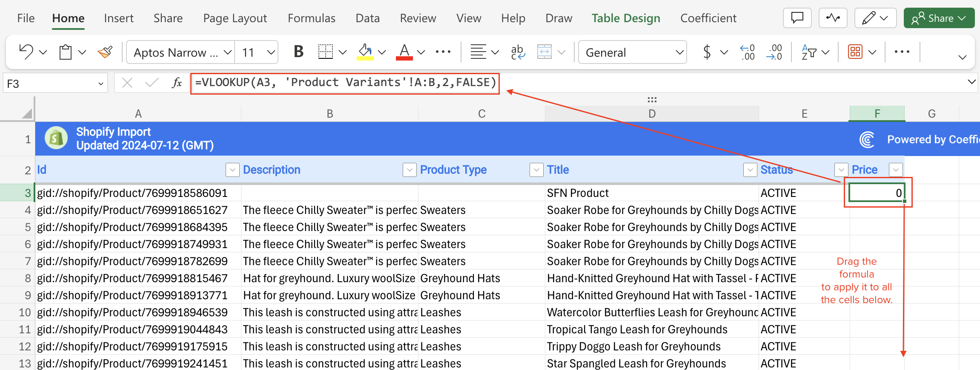The height and width of the screenshot is (370, 980).
Task: Open the Status column filter
Action: pos(841,170)
